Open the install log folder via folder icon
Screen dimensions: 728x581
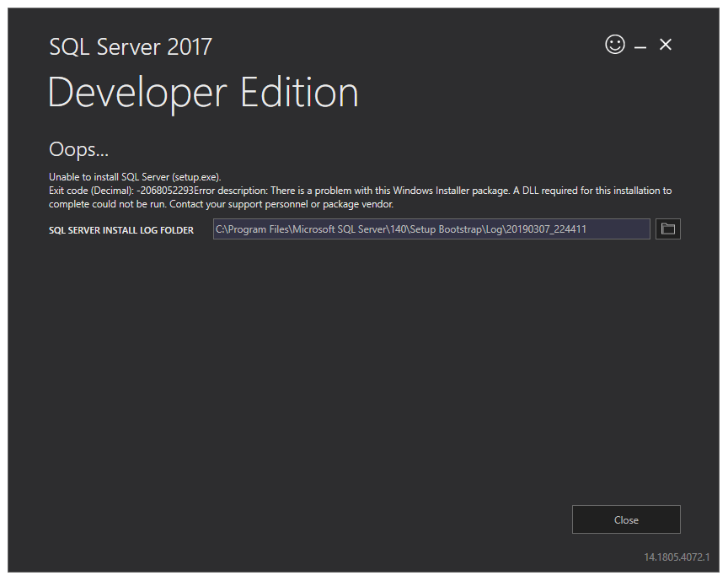[667, 229]
